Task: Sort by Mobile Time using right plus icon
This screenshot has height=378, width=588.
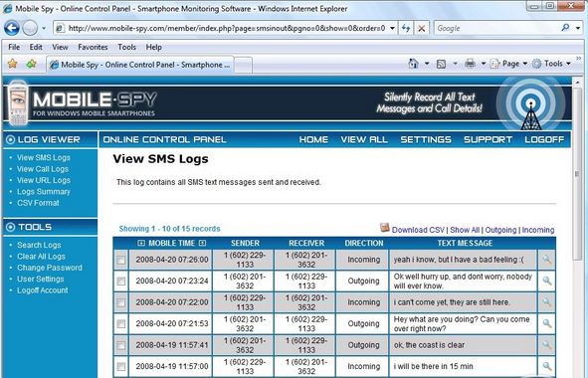Action: 203,243
